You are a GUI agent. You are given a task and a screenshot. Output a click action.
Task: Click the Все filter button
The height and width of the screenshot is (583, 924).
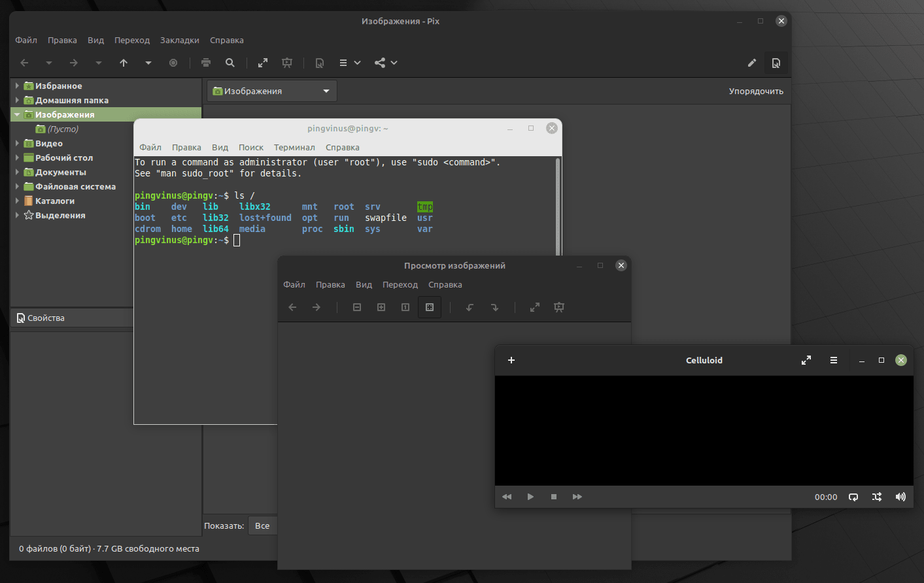coord(262,525)
